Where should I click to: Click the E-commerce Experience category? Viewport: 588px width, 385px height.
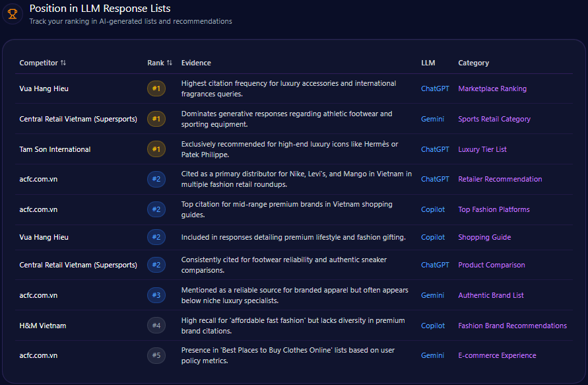pos(497,355)
